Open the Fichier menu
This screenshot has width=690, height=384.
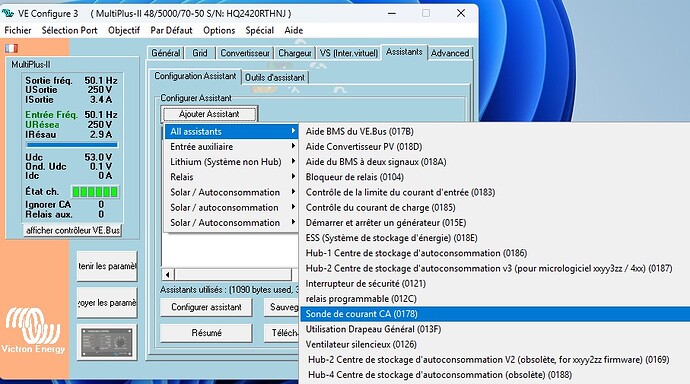coord(18,30)
